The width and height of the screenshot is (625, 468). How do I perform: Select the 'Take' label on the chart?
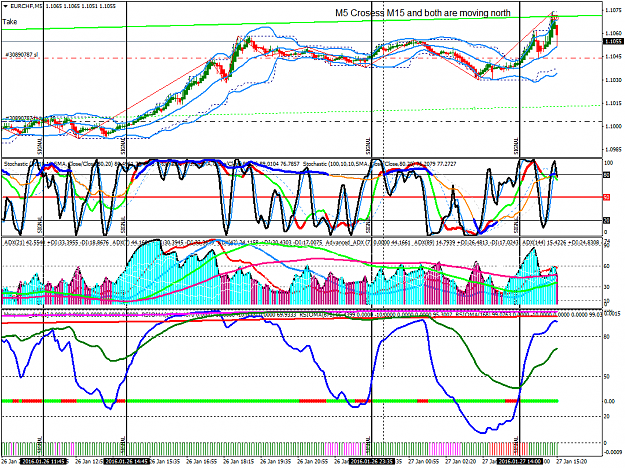click(x=10, y=22)
